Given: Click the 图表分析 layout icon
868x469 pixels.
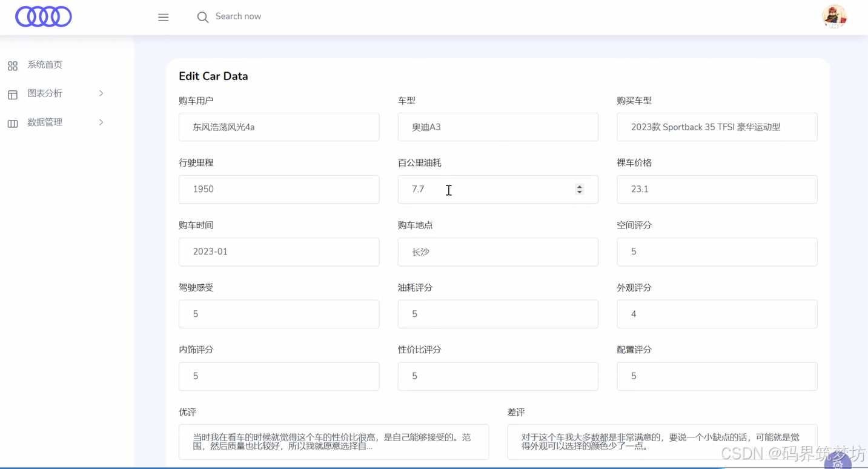Looking at the screenshot, I should click(x=13, y=95).
